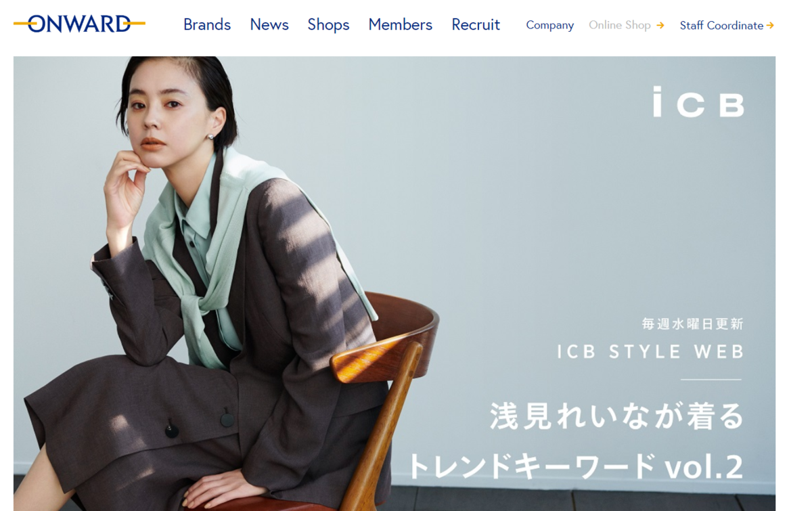Click the Staff Coordinate arrow icon
This screenshot has width=812, height=511.
(770, 25)
